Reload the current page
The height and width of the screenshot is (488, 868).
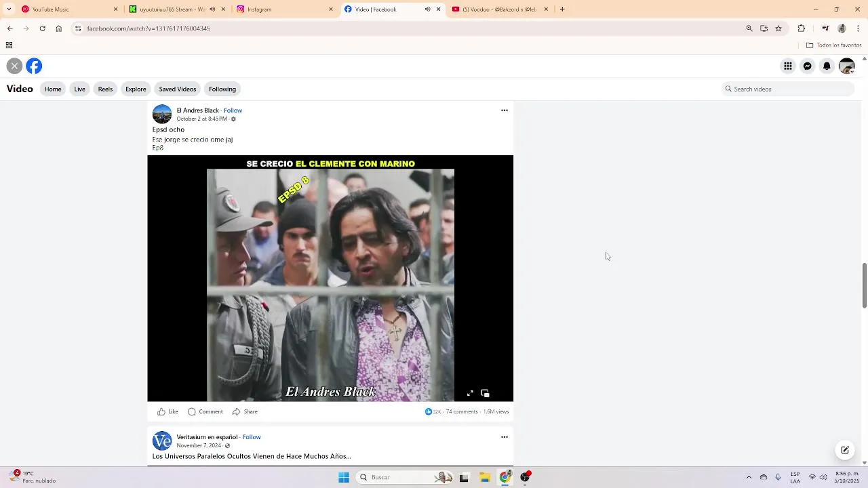tap(42, 28)
